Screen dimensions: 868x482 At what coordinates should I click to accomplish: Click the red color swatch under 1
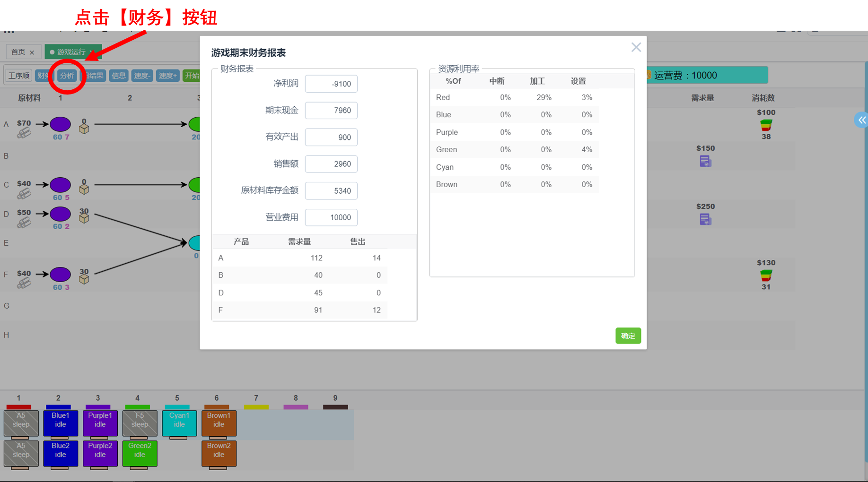(x=19, y=407)
